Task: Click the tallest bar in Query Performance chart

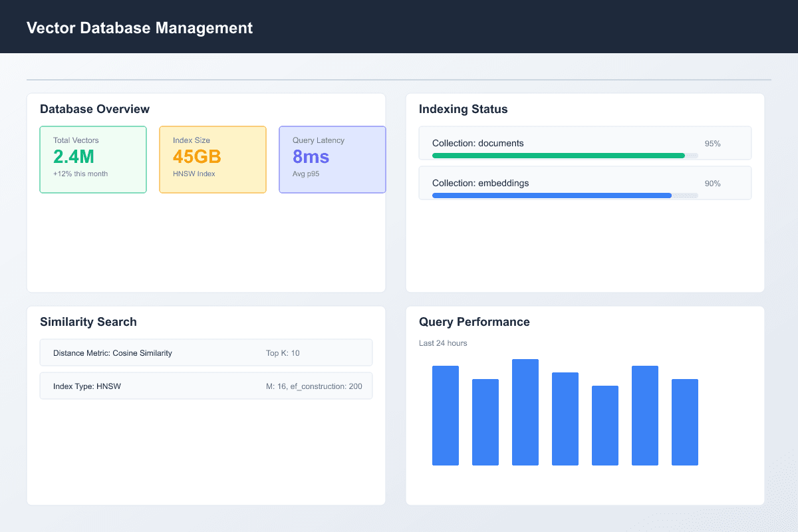Action: point(525,412)
